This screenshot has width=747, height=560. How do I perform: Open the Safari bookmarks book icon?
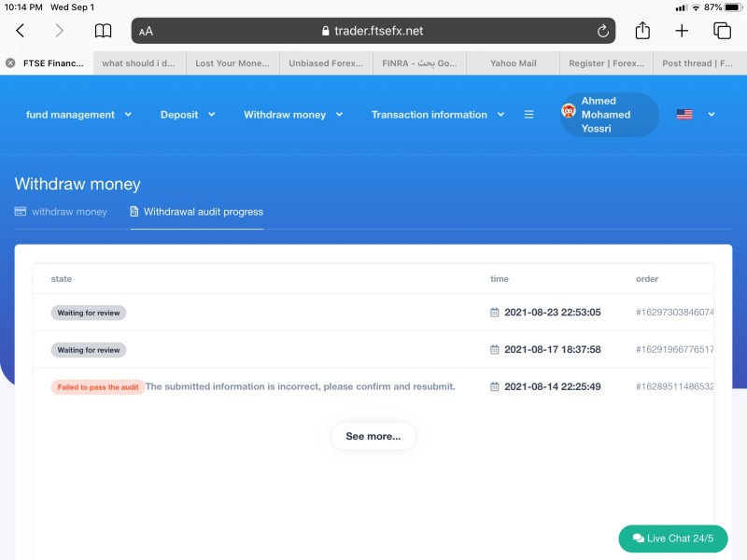pos(103,31)
